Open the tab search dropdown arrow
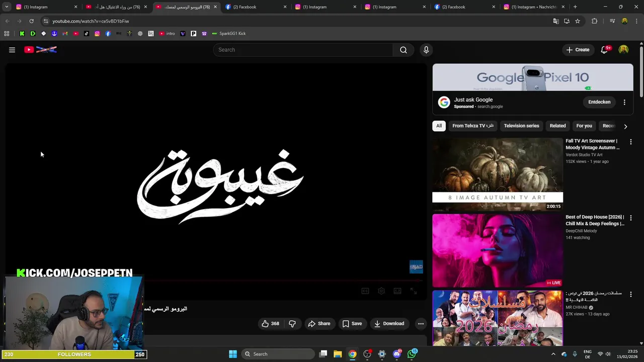 pyautogui.click(x=7, y=7)
